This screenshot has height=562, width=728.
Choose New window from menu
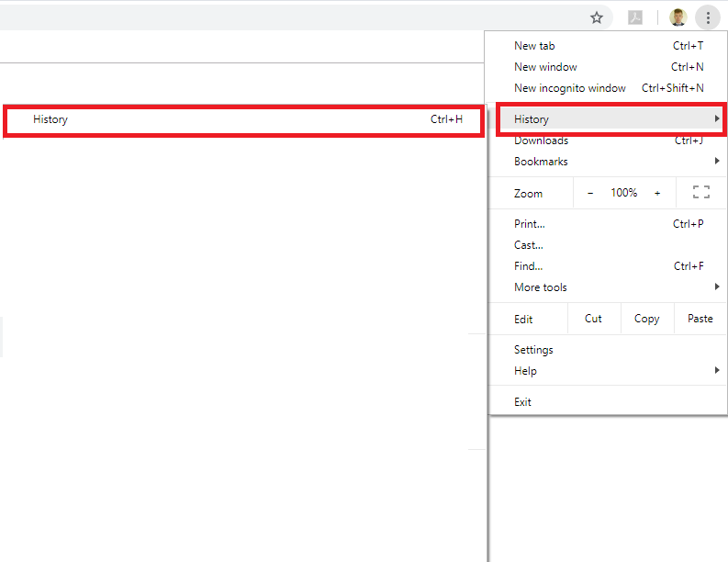click(608, 67)
